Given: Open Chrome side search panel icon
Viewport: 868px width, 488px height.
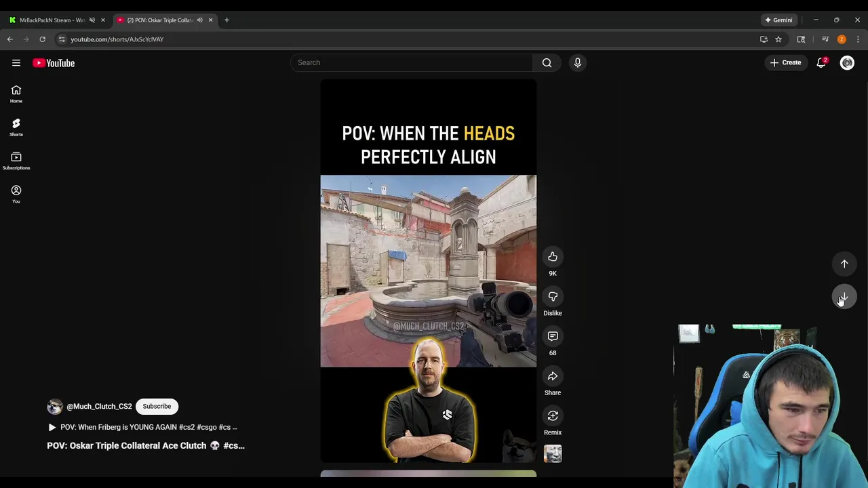Looking at the screenshot, I should (801, 39).
